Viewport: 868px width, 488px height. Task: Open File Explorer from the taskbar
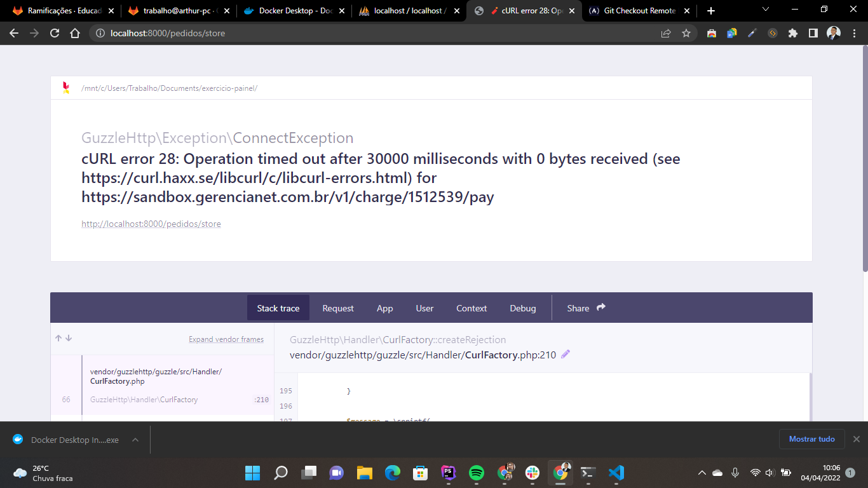364,473
